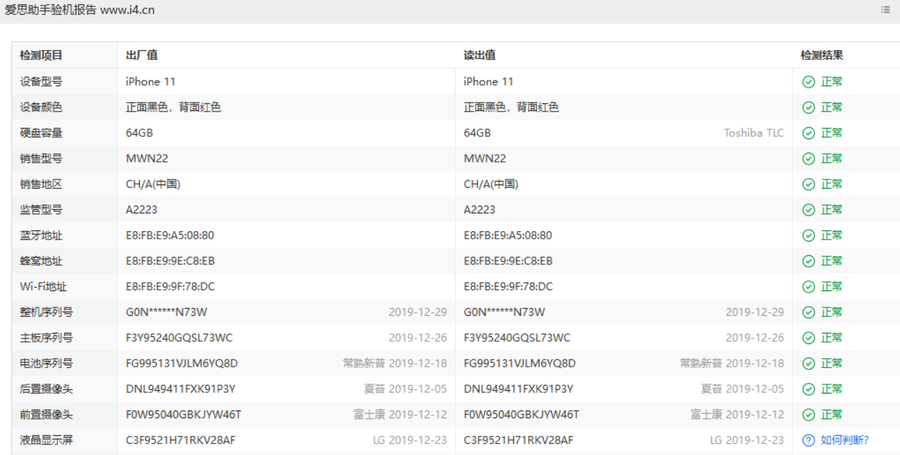Click read-side 常熟新普 2019-12-18 battery note
Screen dimensions: 900x455
732,363
